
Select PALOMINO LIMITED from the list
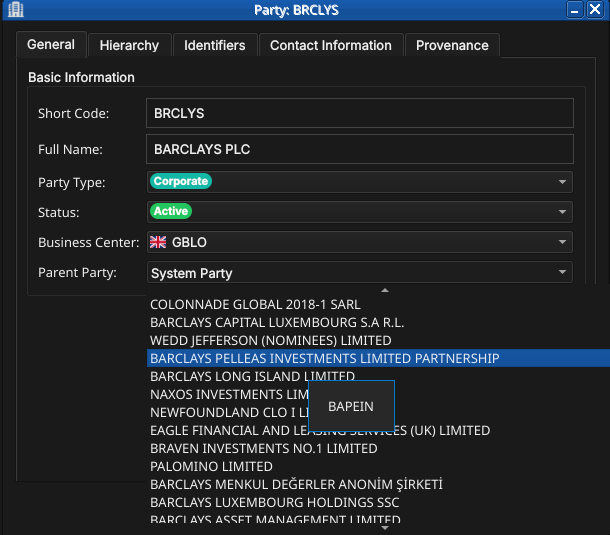[378, 467]
